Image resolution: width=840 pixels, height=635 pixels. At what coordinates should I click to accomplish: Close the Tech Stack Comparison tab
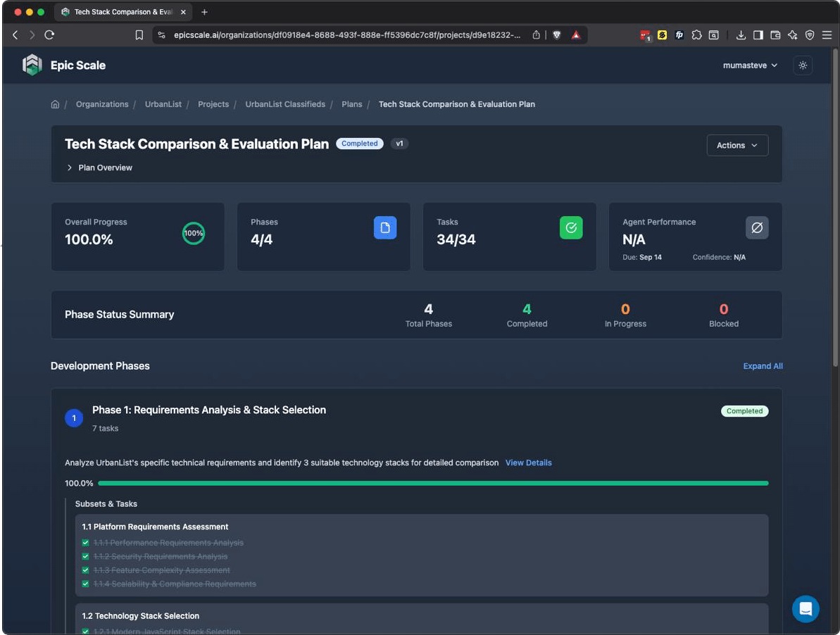pos(183,12)
